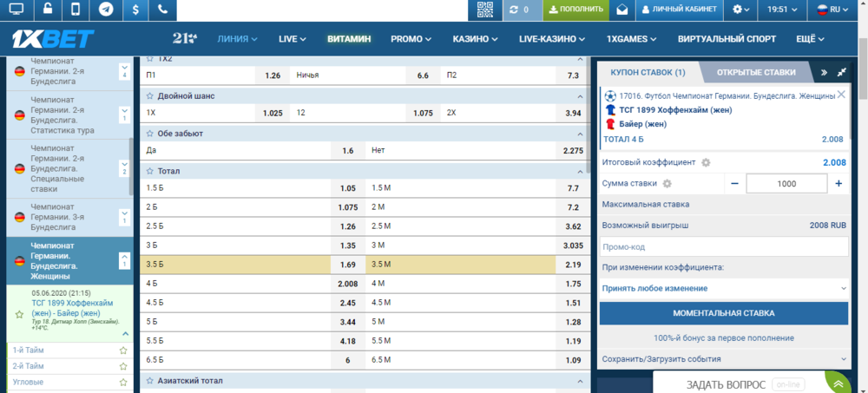Open the desktop app icon

click(16, 10)
